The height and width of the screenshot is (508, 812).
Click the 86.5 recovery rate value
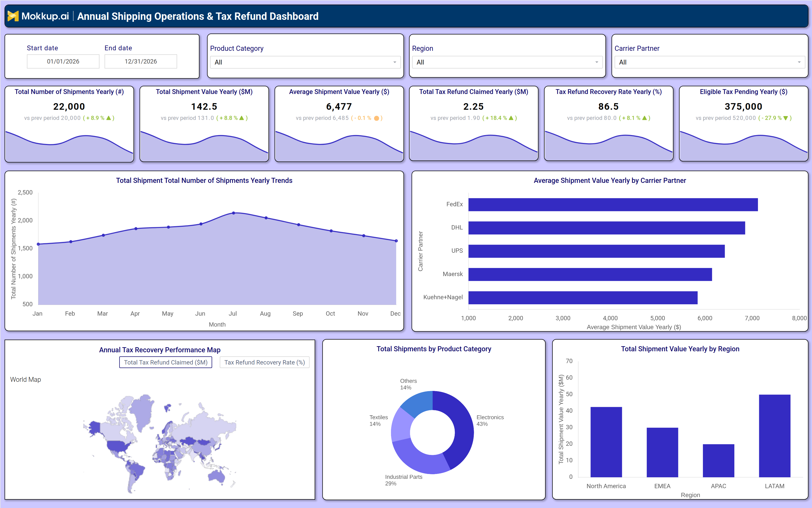point(608,106)
